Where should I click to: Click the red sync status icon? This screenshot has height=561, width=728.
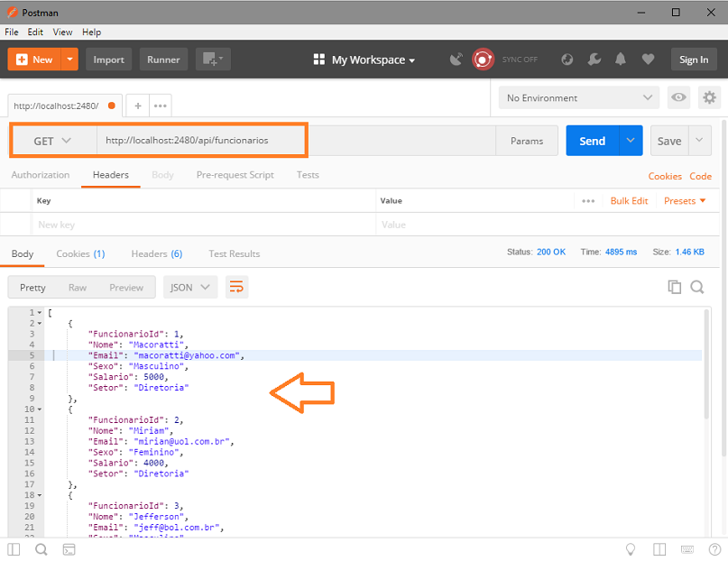(x=483, y=60)
